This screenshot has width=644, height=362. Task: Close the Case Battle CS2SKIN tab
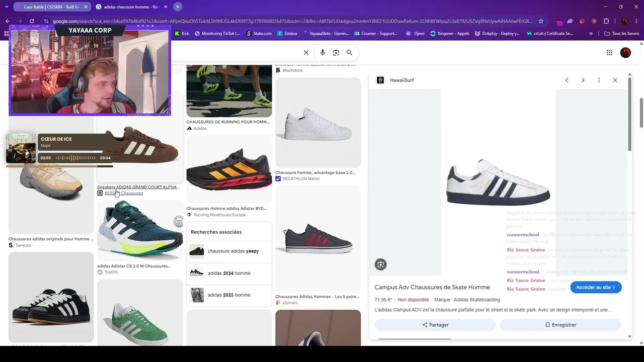[x=86, y=7]
